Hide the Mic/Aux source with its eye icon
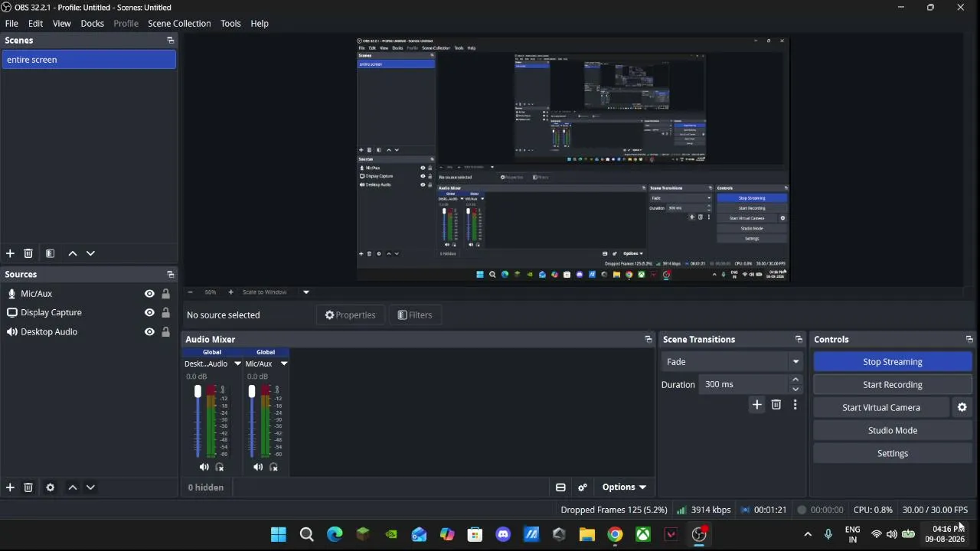980x551 pixels. point(149,294)
